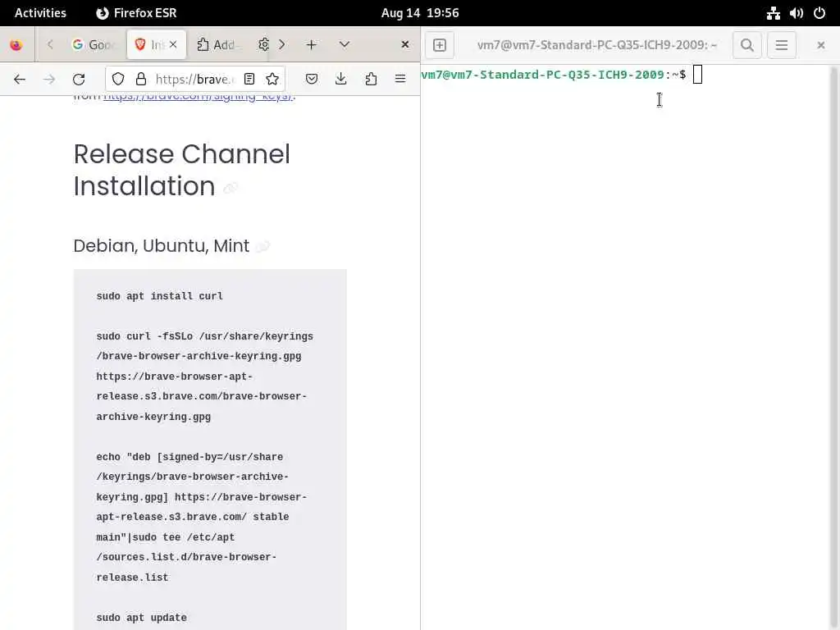Open the terminal hamburger menu
840x630 pixels.
pyautogui.click(x=782, y=45)
